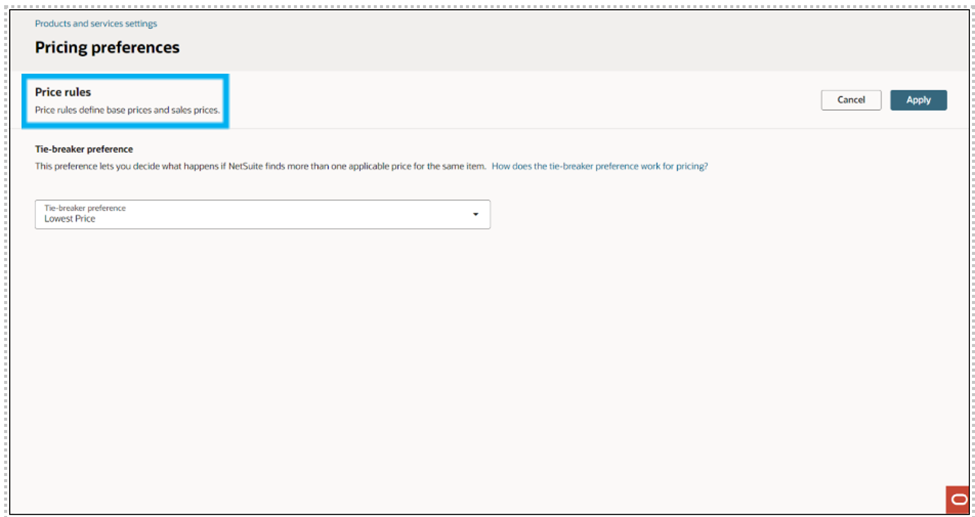Image resolution: width=975 pixels, height=517 pixels.
Task: Click the Lowest Price value in combo box
Action: coord(70,219)
